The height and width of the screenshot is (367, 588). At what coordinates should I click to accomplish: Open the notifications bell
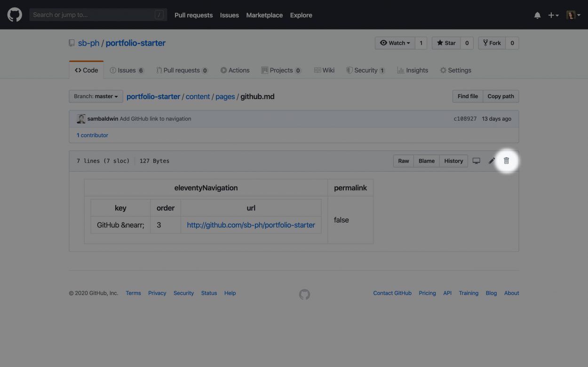click(x=537, y=15)
